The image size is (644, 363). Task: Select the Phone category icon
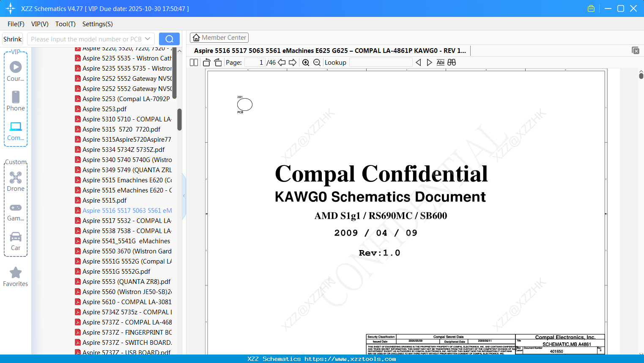[x=16, y=97]
